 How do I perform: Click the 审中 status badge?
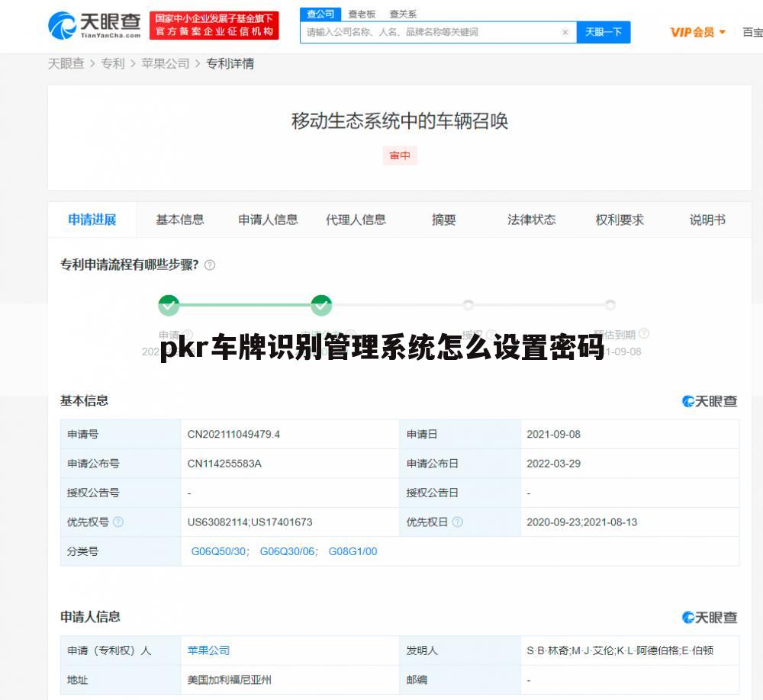(400, 156)
